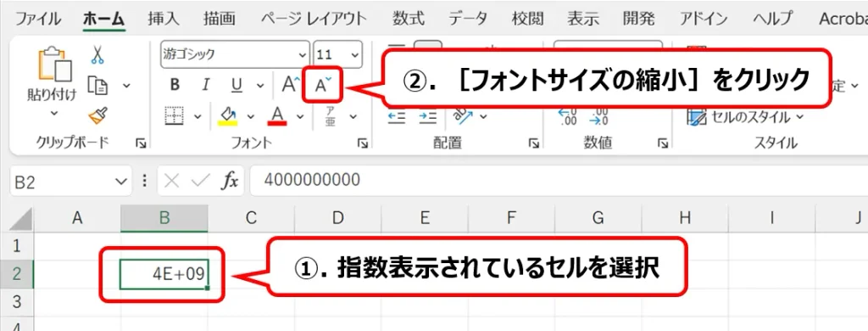Open the Copy options dropdown arrow
The height and width of the screenshot is (331, 868).
point(126,86)
